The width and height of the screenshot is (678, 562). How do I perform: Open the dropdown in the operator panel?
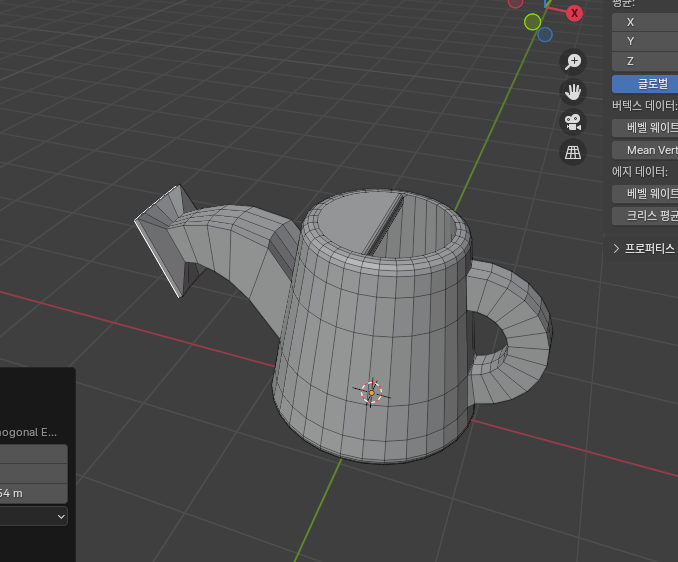click(x=34, y=516)
